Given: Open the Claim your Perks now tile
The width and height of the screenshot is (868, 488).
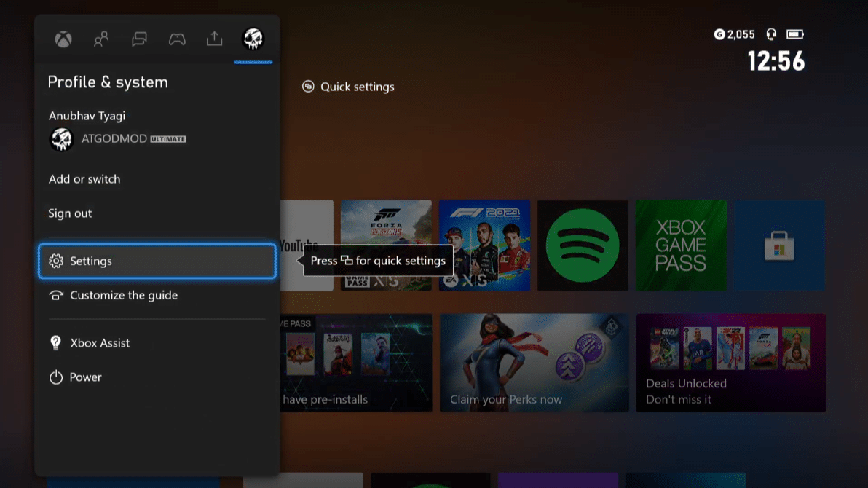Looking at the screenshot, I should tap(534, 363).
